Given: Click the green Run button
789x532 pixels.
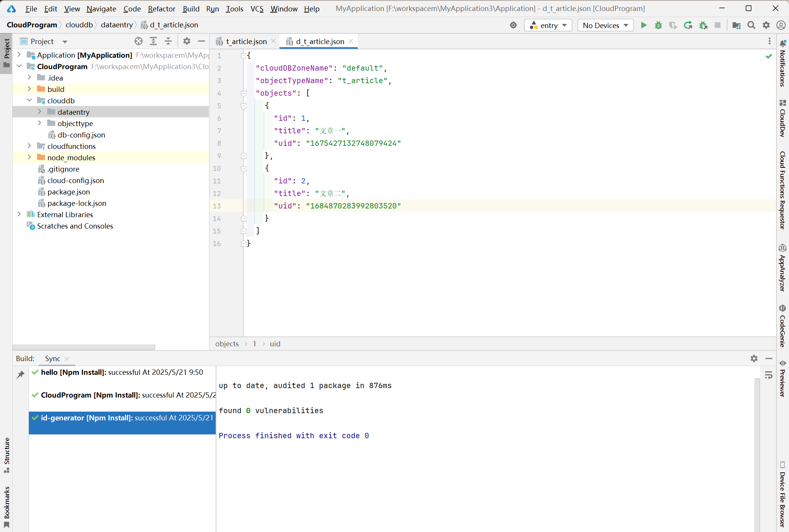Looking at the screenshot, I should pyautogui.click(x=644, y=25).
